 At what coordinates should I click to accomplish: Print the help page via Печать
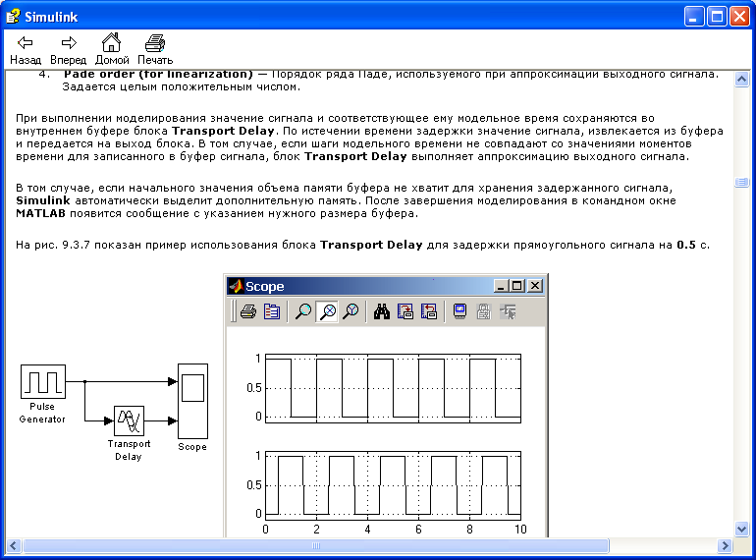155,49
